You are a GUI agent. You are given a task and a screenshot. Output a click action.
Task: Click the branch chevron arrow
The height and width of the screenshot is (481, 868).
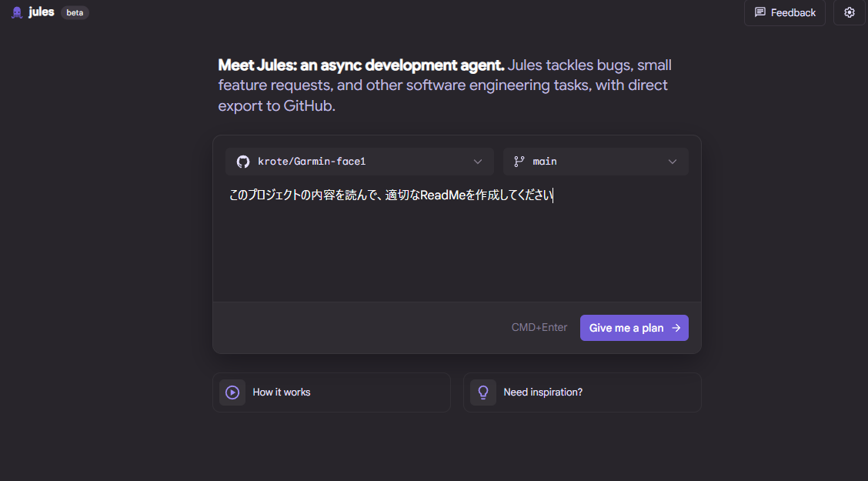click(672, 162)
